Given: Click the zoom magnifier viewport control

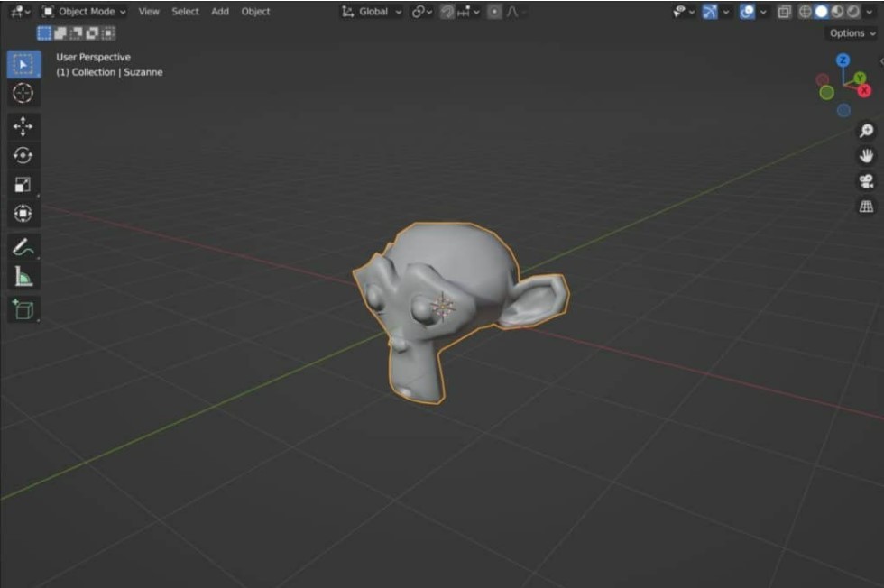Looking at the screenshot, I should [x=866, y=131].
